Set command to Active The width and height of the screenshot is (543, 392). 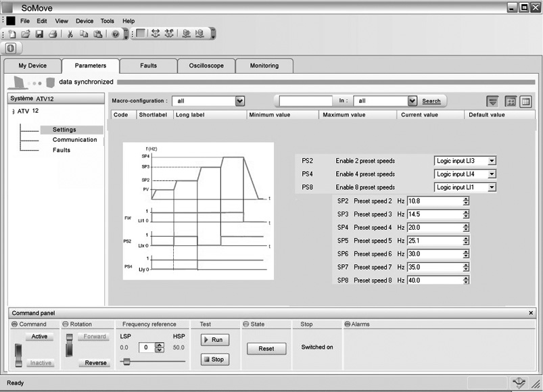[39, 337]
